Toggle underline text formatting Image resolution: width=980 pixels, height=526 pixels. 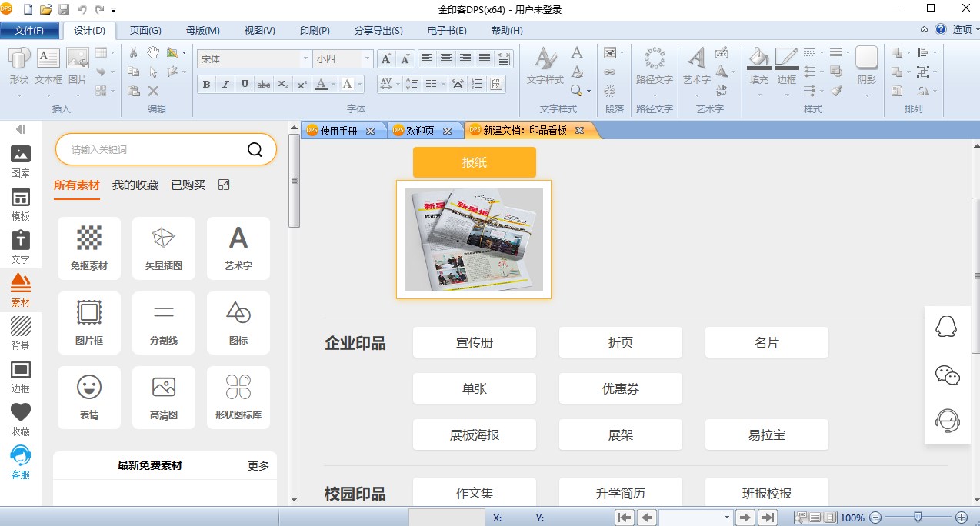[245, 85]
